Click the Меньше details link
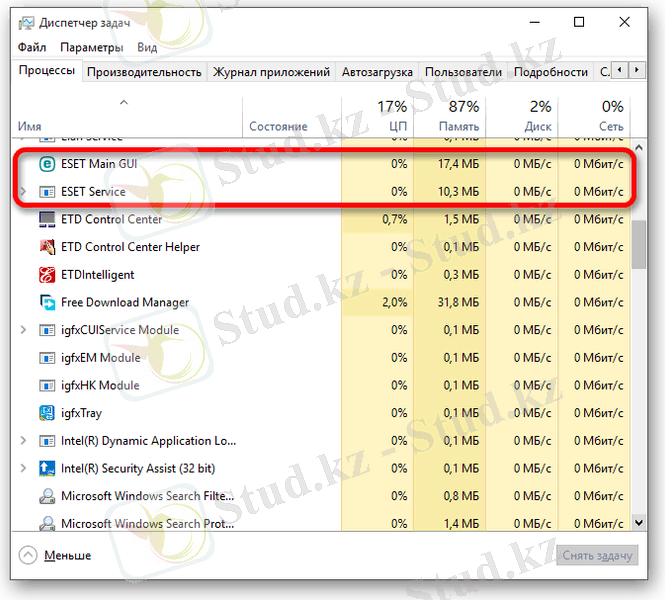The width and height of the screenshot is (665, 600). 67,555
